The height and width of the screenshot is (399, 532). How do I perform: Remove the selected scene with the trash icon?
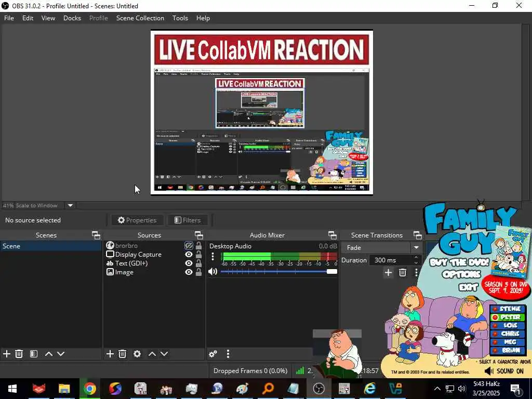tap(19, 354)
